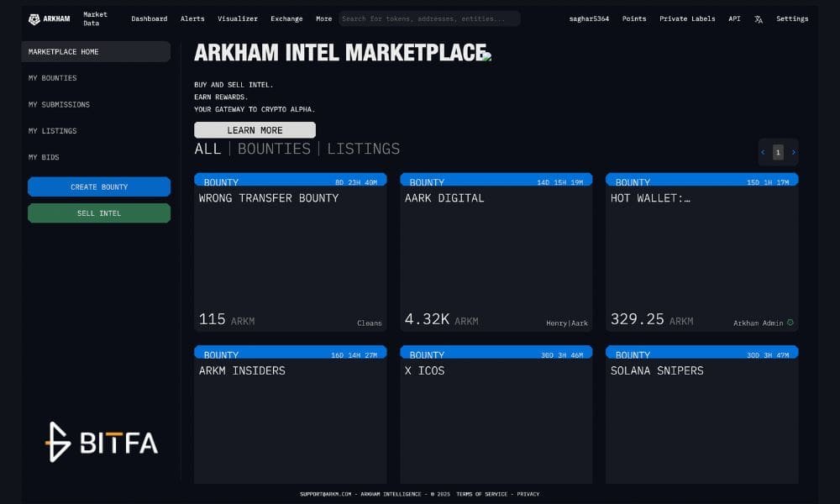Open the Hot Wallet bounty card
Screen dimensions: 840x504
coord(701,252)
